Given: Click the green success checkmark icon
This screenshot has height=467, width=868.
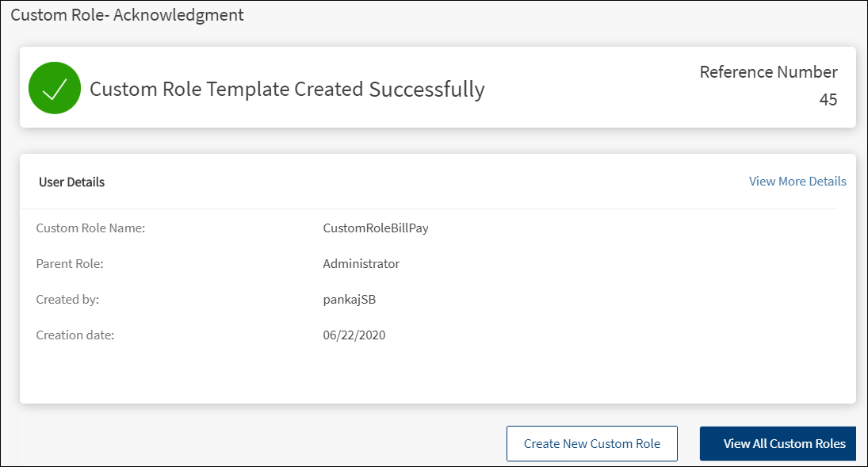Looking at the screenshot, I should [54, 88].
